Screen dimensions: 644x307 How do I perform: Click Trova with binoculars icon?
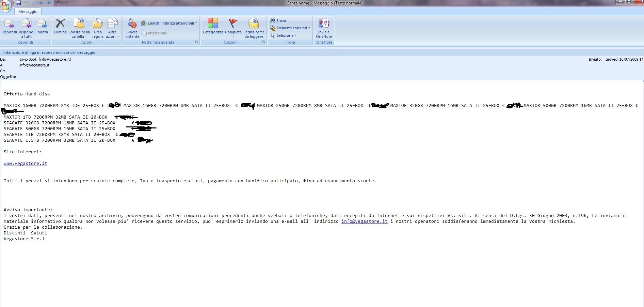(x=278, y=20)
